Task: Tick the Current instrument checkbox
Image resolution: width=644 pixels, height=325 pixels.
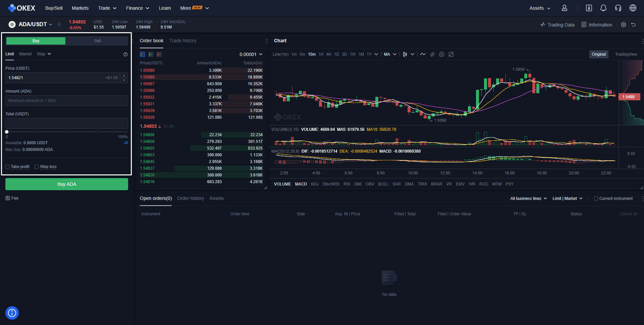Action: (x=596, y=199)
